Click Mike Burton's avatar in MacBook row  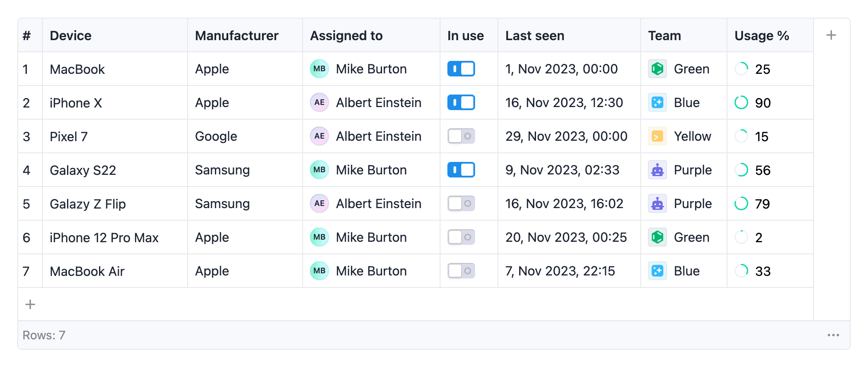click(x=319, y=69)
